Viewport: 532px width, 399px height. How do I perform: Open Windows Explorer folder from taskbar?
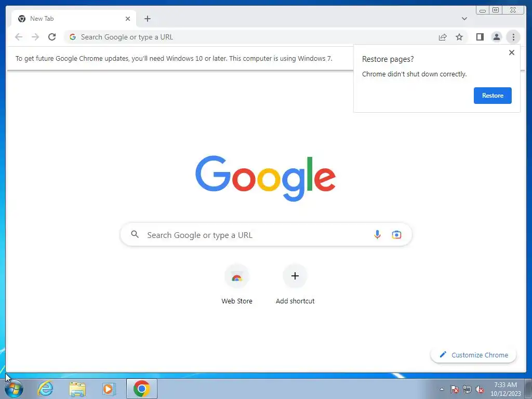pos(77,389)
